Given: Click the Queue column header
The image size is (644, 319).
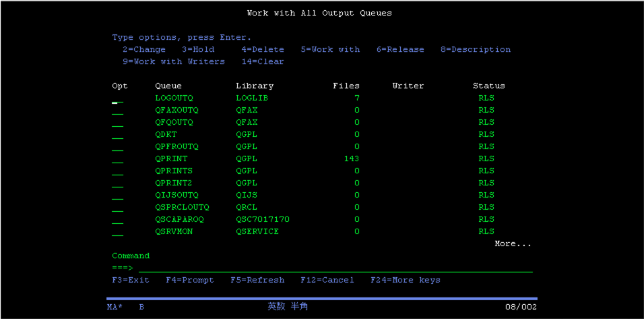Looking at the screenshot, I should [x=168, y=86].
